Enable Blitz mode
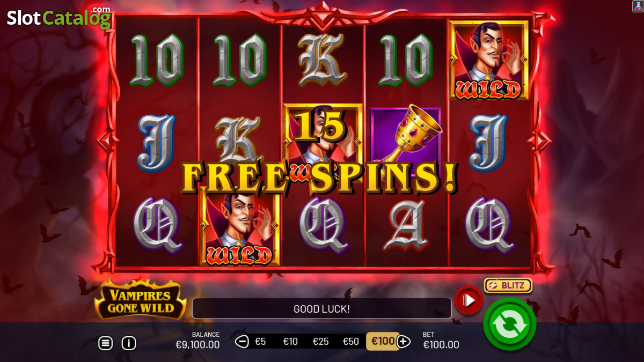644x362 pixels. 508,285
